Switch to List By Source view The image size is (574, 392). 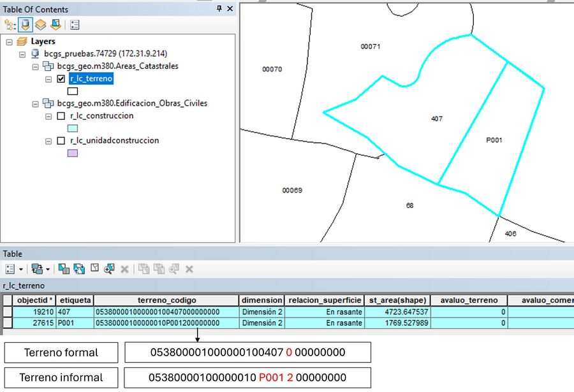click(26, 25)
